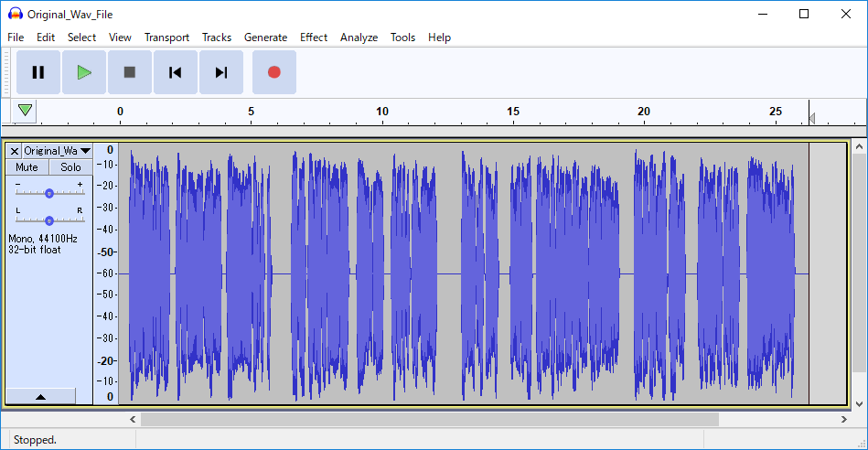Click the 'Mono, 44100Hz' track info text

43,239
